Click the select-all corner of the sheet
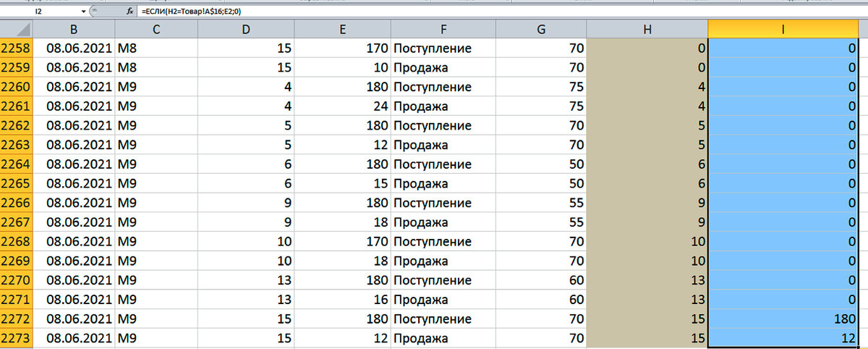Viewport: 868px width, 349px height. pos(16,29)
